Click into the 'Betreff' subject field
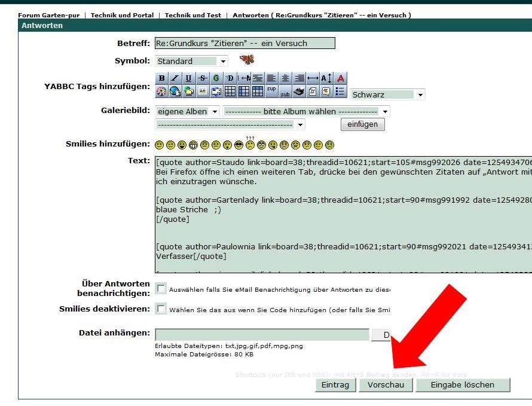This screenshot has width=532, height=406. click(x=244, y=43)
